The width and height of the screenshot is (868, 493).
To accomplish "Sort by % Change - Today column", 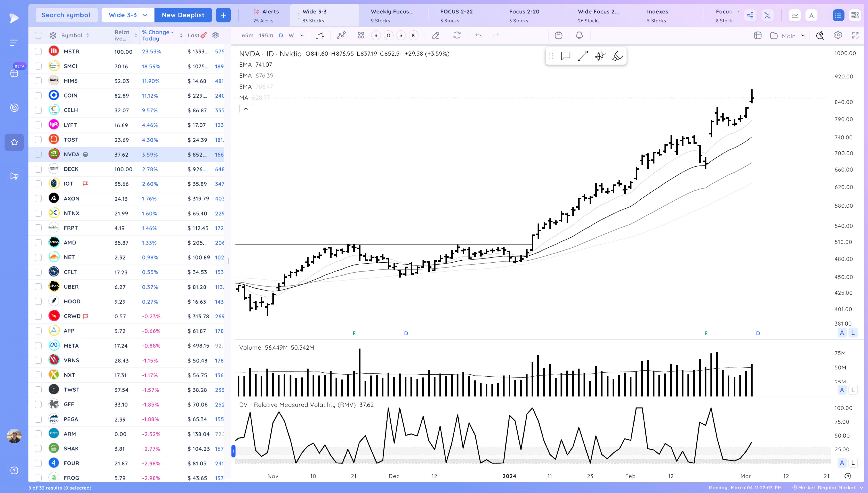I will 162,35.
